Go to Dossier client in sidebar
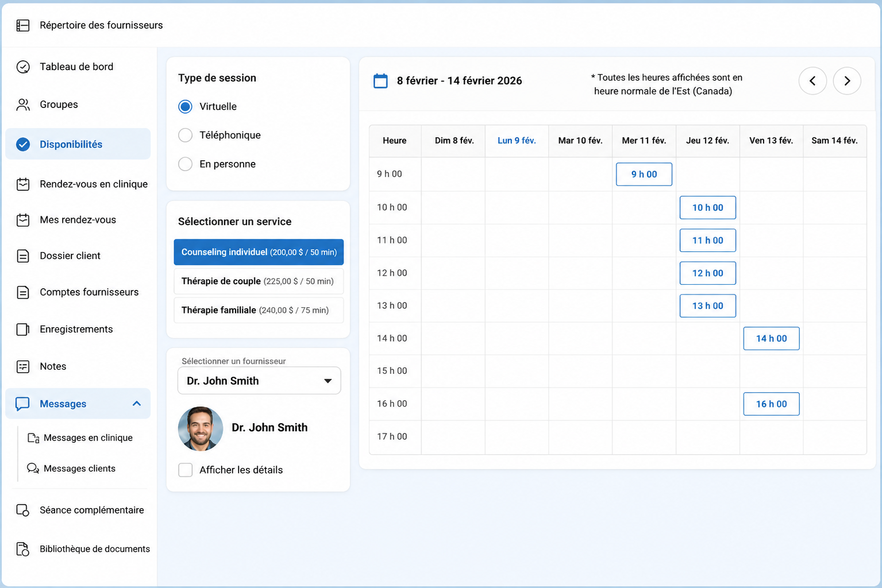This screenshot has width=882, height=588. coord(70,256)
